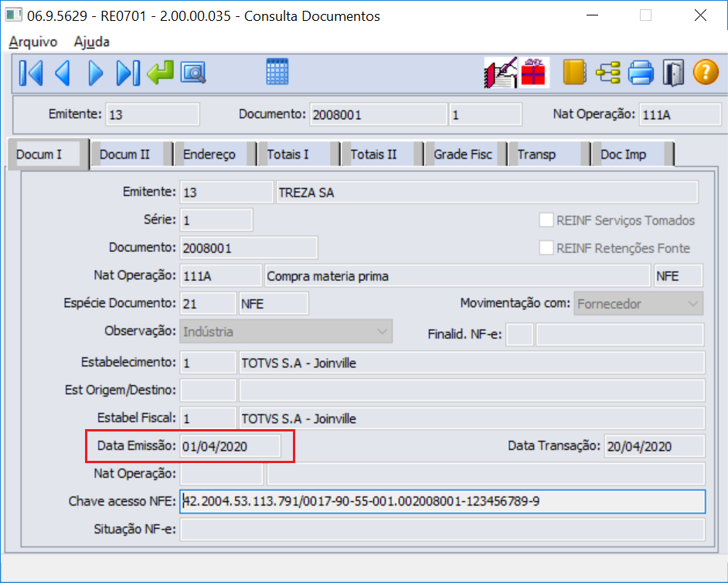This screenshot has width=728, height=583.
Task: Open the Arquivo menu
Action: click(33, 42)
